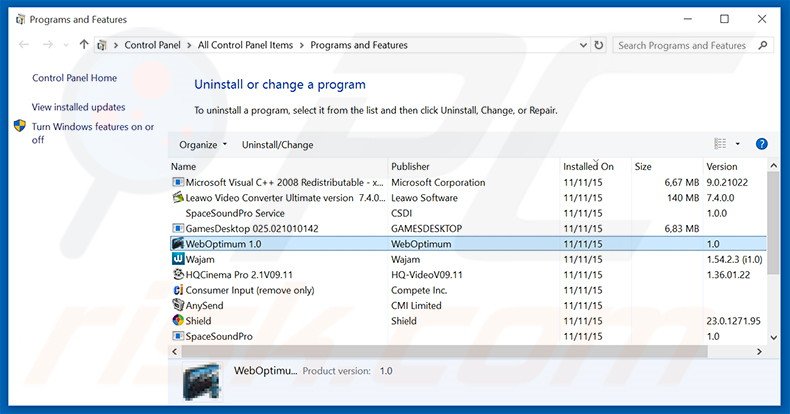
Task: Click Programs and Features breadcrumb
Action: [359, 45]
